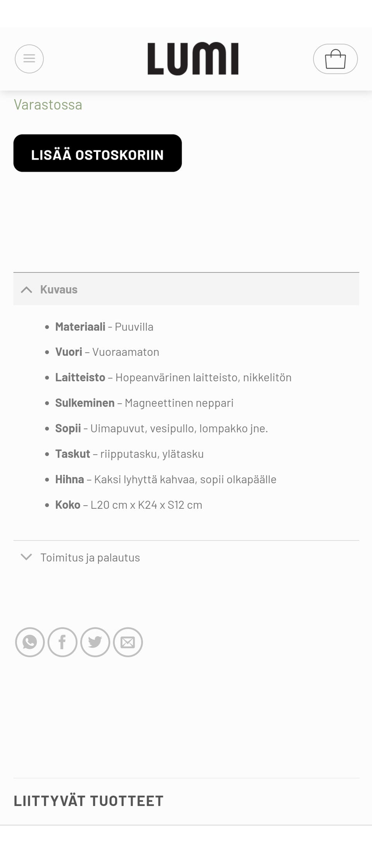Click the LUMI logo to go home

point(193,58)
